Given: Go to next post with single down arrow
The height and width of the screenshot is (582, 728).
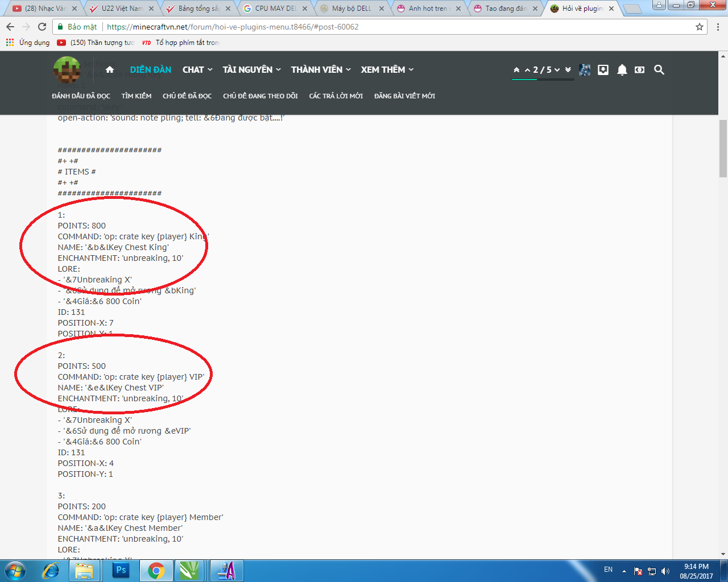Looking at the screenshot, I should point(557,70).
